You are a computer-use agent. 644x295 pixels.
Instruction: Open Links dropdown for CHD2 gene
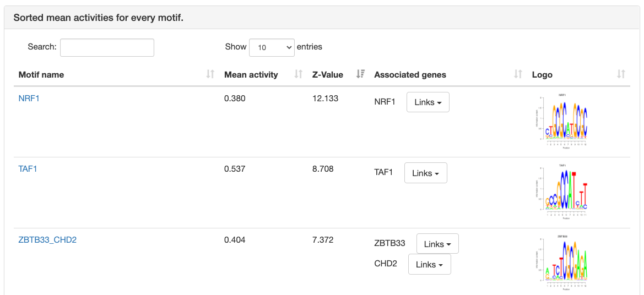pos(429,264)
